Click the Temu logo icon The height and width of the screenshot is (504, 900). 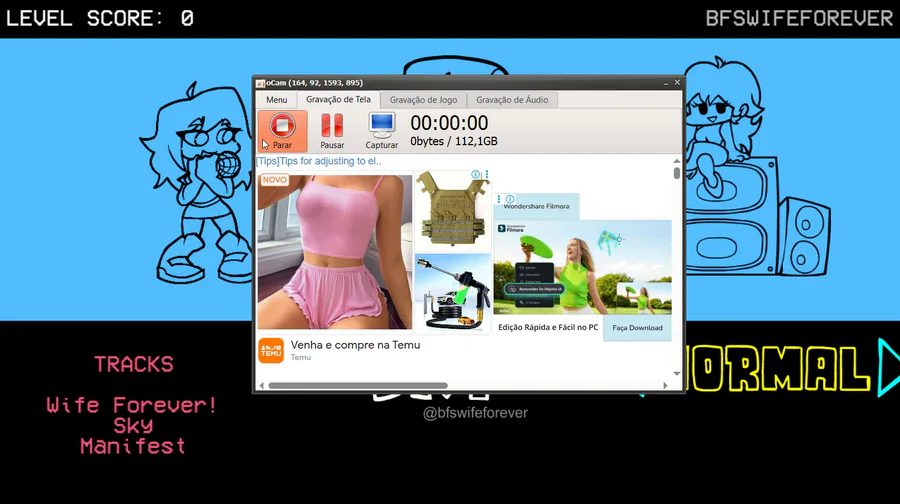tap(271, 350)
